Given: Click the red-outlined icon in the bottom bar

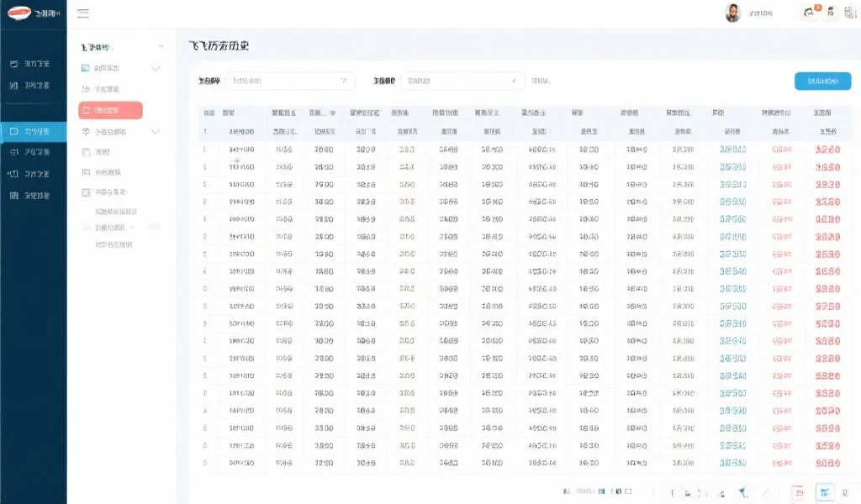Looking at the screenshot, I should coord(799,492).
